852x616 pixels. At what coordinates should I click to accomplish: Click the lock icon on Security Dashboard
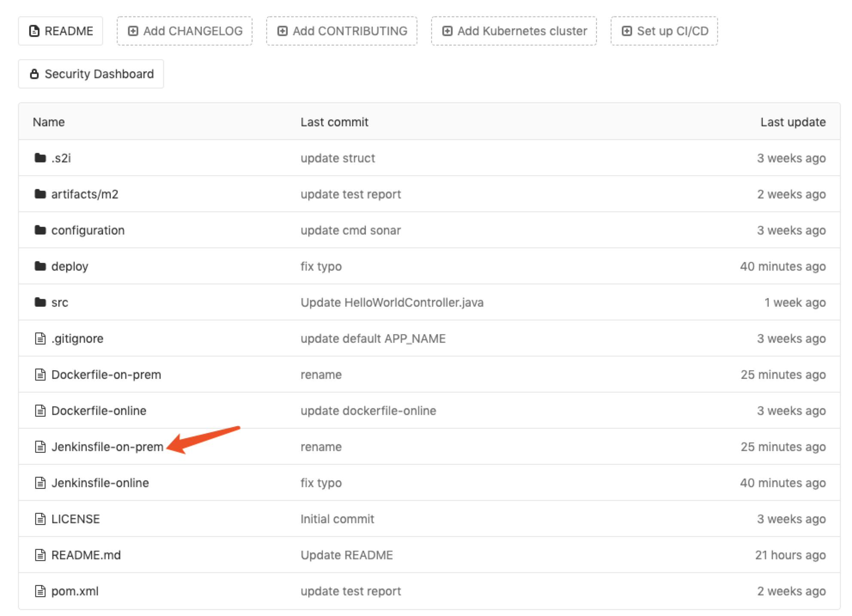[34, 74]
